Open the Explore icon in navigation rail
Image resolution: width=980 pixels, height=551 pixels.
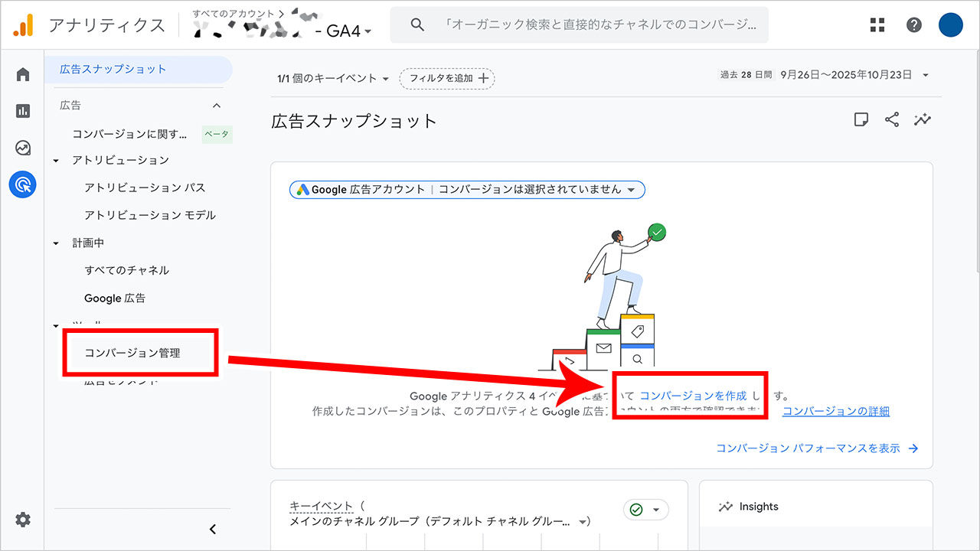click(22, 147)
